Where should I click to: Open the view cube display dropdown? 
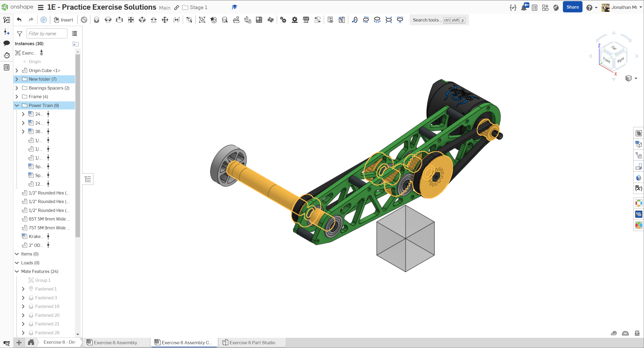point(636,79)
